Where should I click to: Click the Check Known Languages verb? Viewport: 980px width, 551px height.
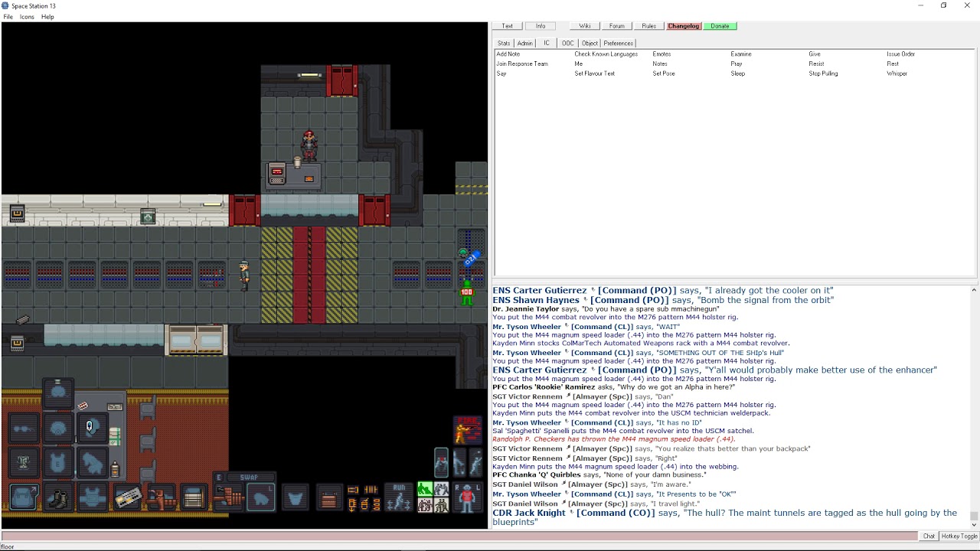coord(606,54)
